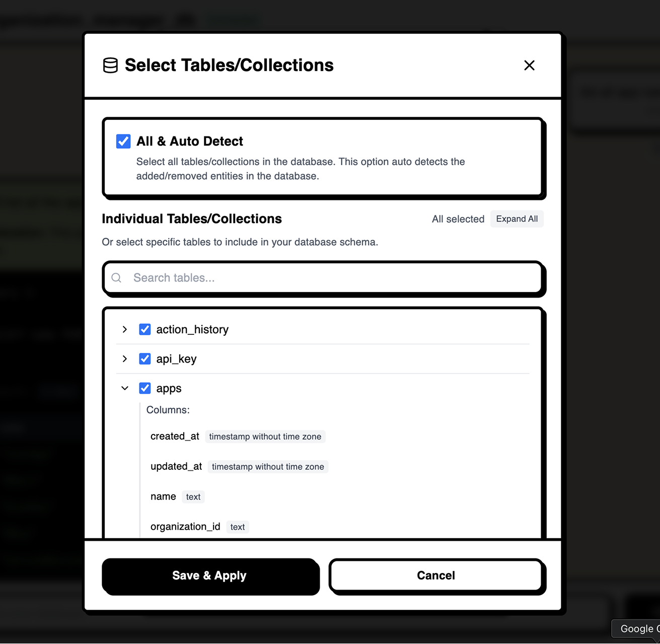Click the All selected label
660x644 pixels.
tap(457, 219)
